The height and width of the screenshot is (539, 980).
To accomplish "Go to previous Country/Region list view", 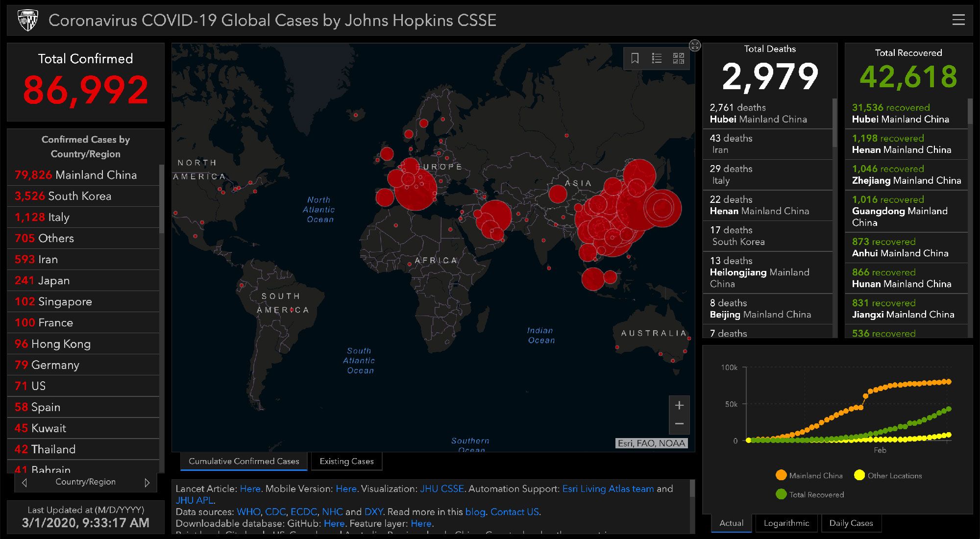I will pyautogui.click(x=24, y=483).
